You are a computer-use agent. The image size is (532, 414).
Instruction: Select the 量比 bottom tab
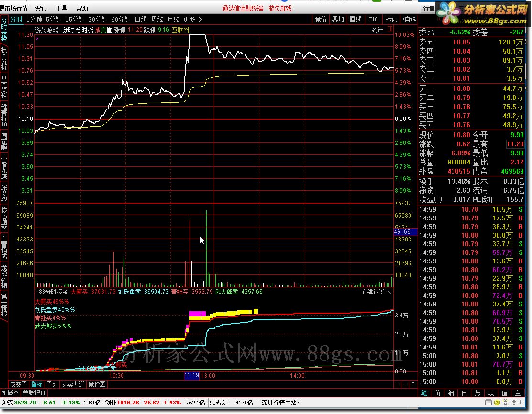coord(52,384)
